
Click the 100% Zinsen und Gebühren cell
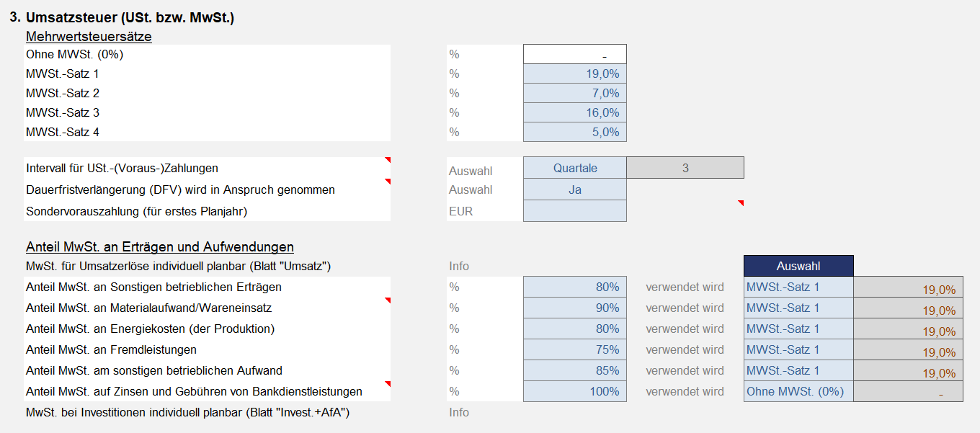tap(575, 391)
